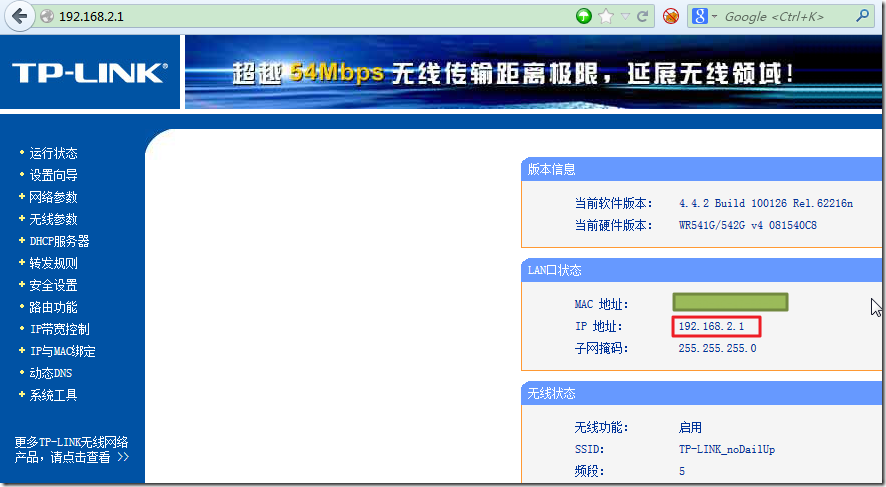Click the 频段 channel value 5
The height and width of the screenshot is (487, 886).
(x=682, y=471)
